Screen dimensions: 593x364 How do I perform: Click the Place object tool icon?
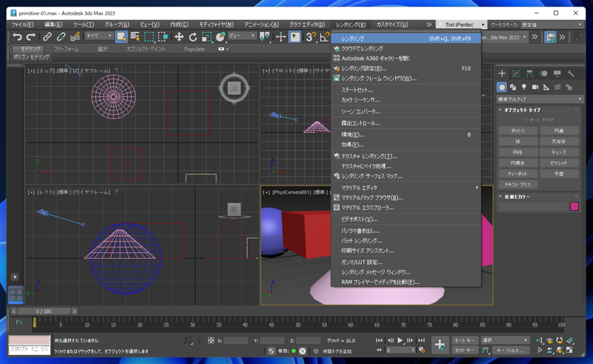pos(220,37)
